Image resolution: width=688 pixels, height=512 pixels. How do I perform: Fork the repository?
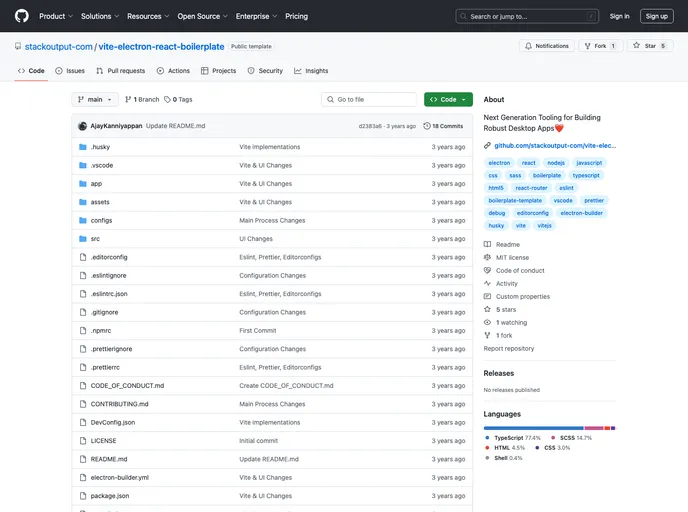(600, 46)
